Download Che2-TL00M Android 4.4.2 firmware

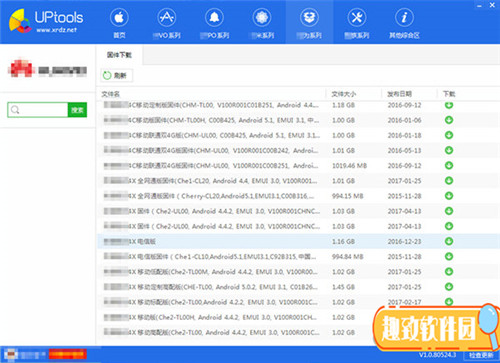pyautogui.click(x=449, y=271)
